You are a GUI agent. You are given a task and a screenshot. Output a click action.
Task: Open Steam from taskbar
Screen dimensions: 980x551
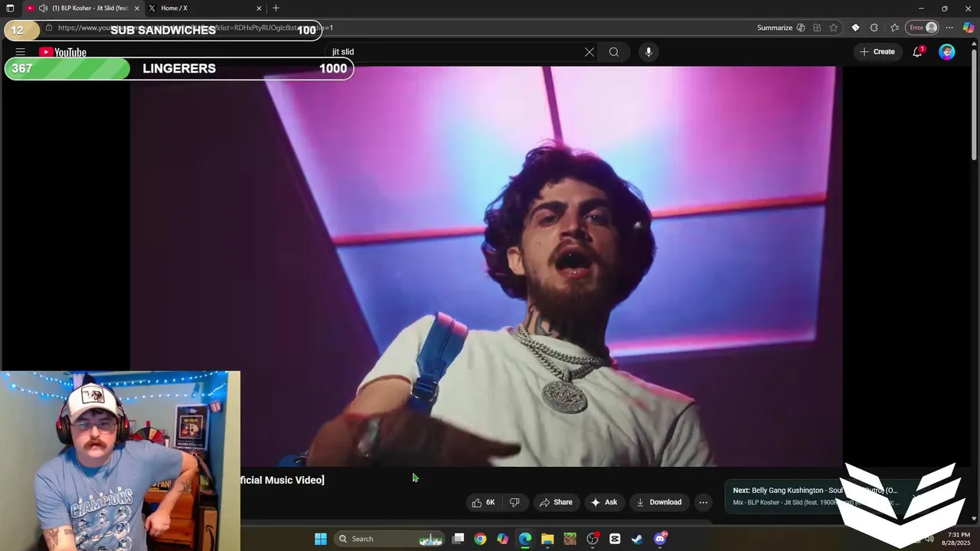tap(637, 539)
